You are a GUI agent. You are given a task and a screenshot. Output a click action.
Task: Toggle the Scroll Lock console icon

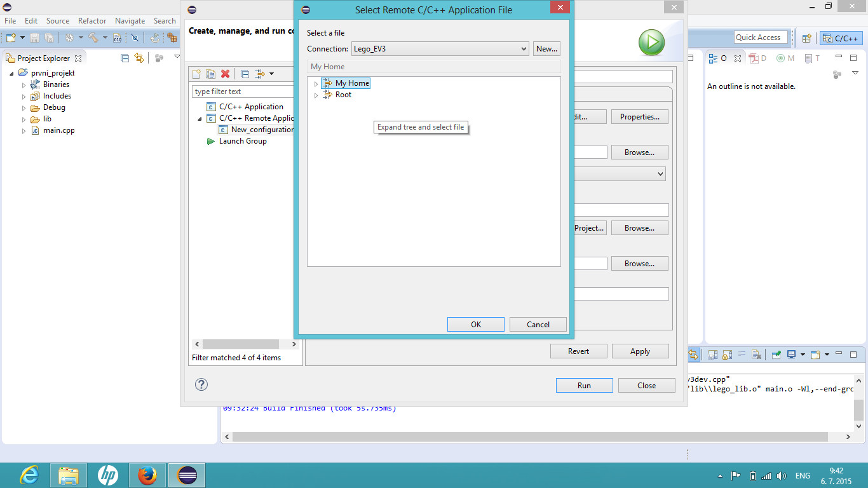[x=727, y=355]
